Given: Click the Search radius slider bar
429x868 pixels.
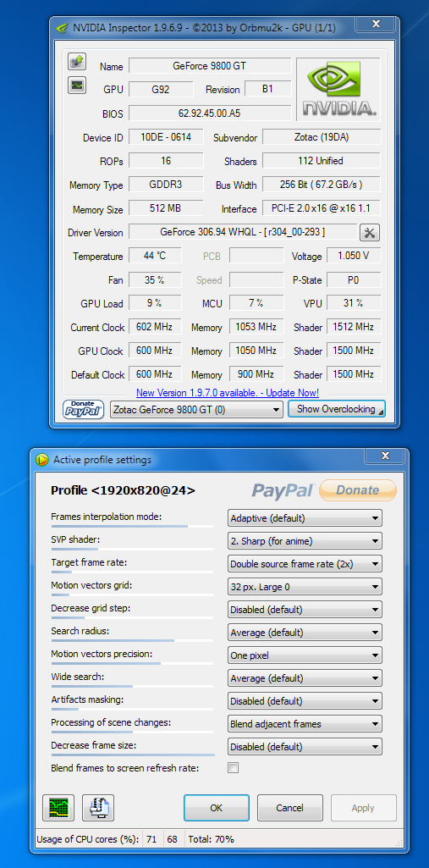Looking at the screenshot, I should tap(132, 640).
